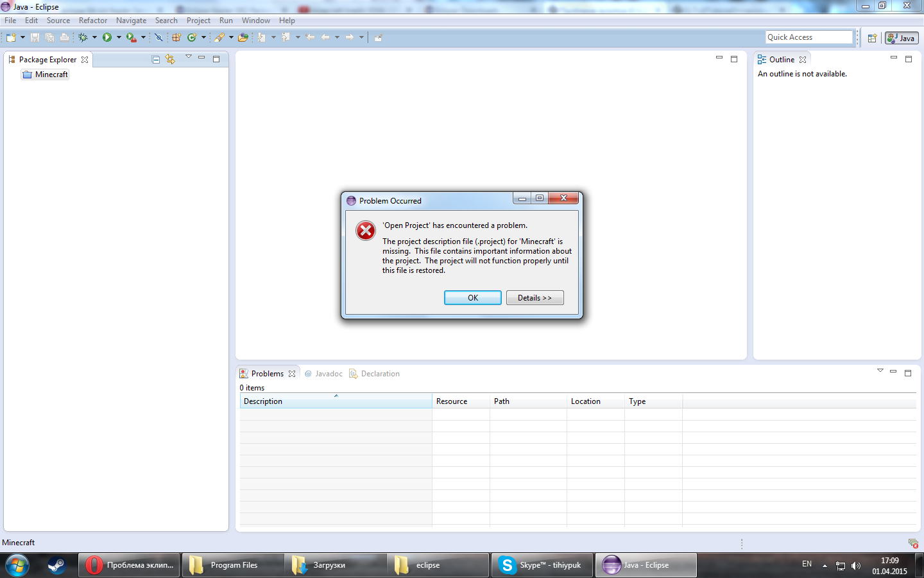The height and width of the screenshot is (578, 924).
Task: Open Skype window from taskbar
Action: point(543,565)
